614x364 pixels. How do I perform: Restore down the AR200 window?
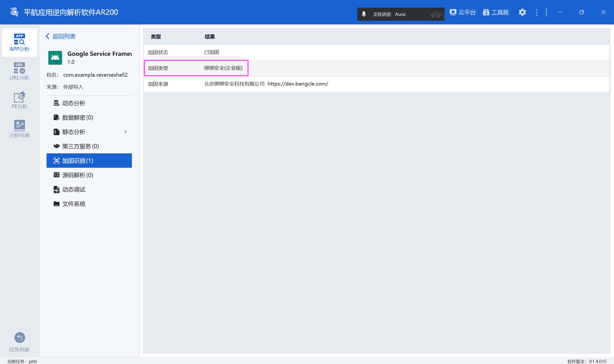[x=581, y=12]
